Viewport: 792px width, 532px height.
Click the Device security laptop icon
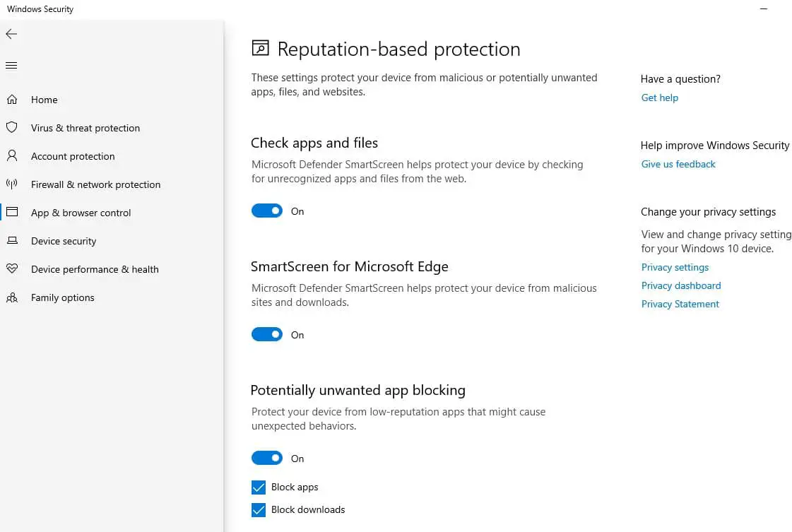click(x=12, y=241)
